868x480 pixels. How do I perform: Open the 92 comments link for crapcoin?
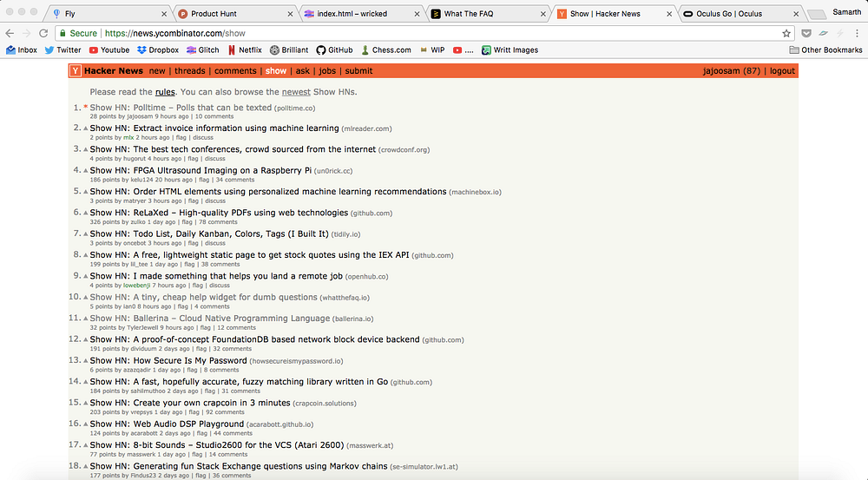[x=225, y=412]
